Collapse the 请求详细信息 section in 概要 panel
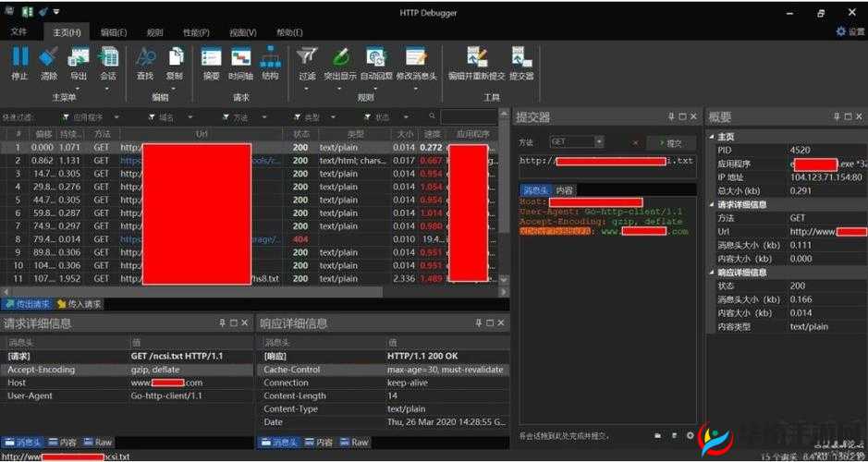The width and height of the screenshot is (868, 462). tap(712, 205)
